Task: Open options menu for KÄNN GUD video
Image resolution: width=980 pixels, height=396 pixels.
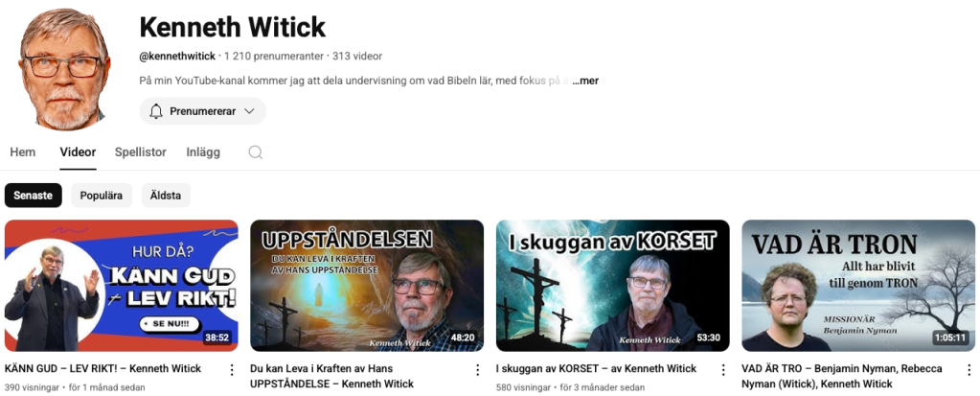Action: tap(232, 370)
